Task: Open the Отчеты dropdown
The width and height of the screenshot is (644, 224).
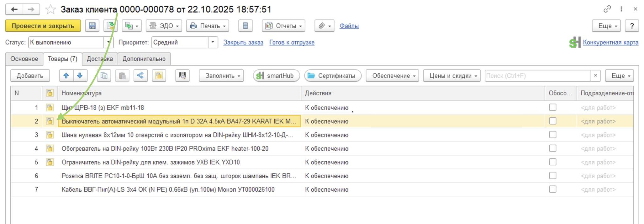Action: 283,26
